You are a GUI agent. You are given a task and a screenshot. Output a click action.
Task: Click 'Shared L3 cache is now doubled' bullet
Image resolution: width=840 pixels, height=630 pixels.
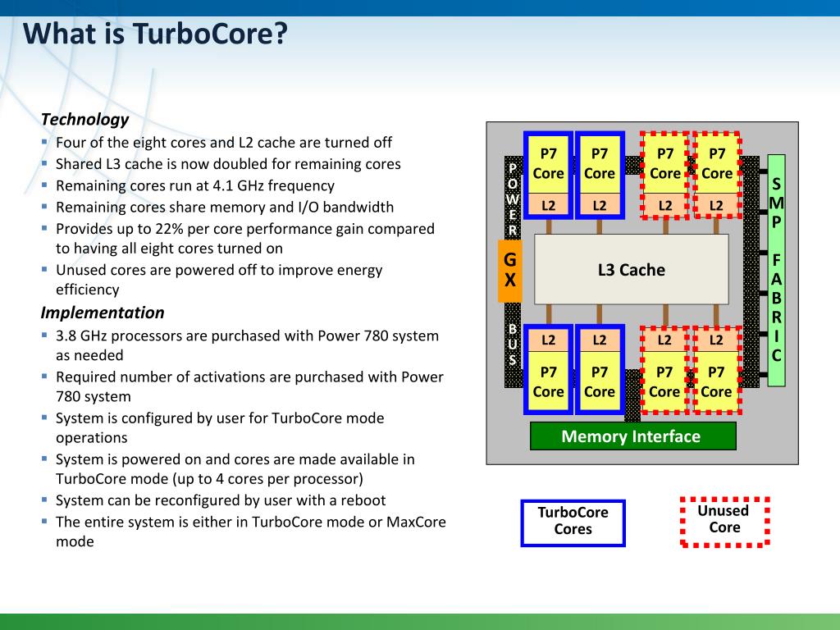click(x=228, y=164)
